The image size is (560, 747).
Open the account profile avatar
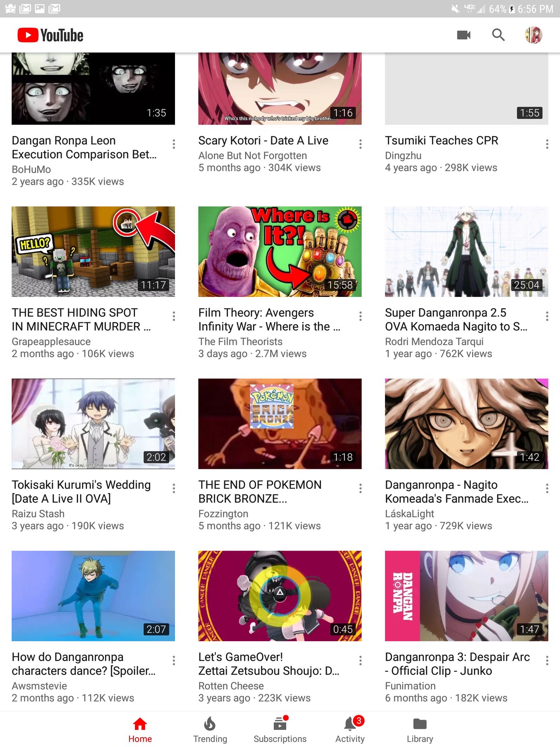click(534, 35)
